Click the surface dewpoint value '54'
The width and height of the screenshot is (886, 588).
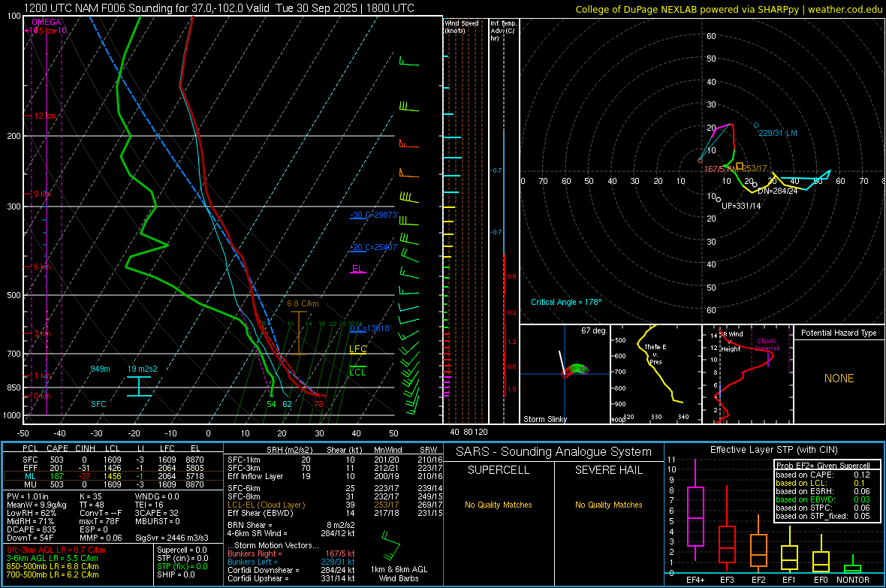tap(271, 404)
